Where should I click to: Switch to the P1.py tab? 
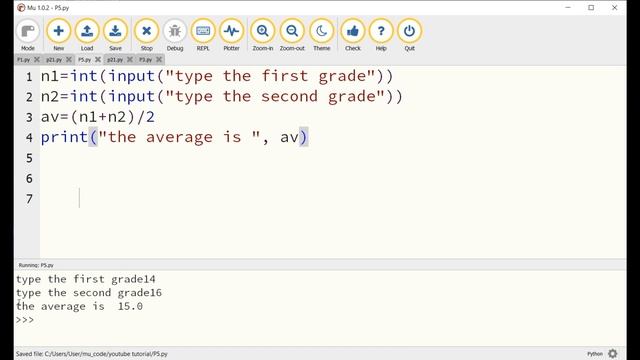tap(23, 60)
